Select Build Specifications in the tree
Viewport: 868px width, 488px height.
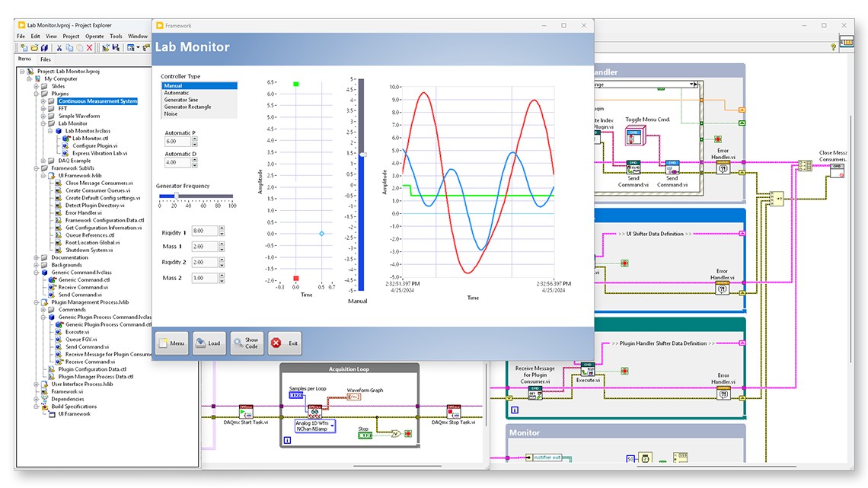74,407
